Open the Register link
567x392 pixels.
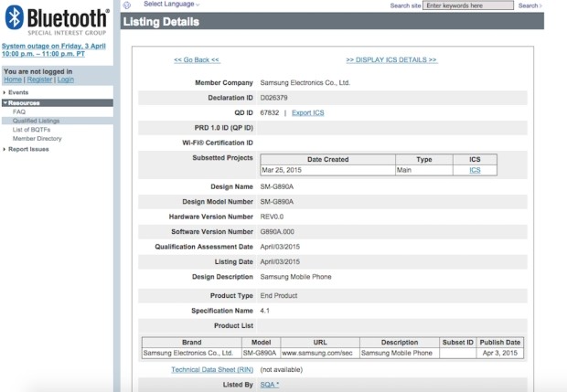coord(39,79)
